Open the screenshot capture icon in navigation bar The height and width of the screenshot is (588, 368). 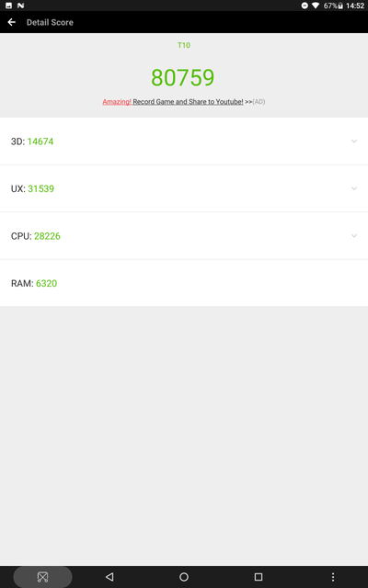coord(42,577)
